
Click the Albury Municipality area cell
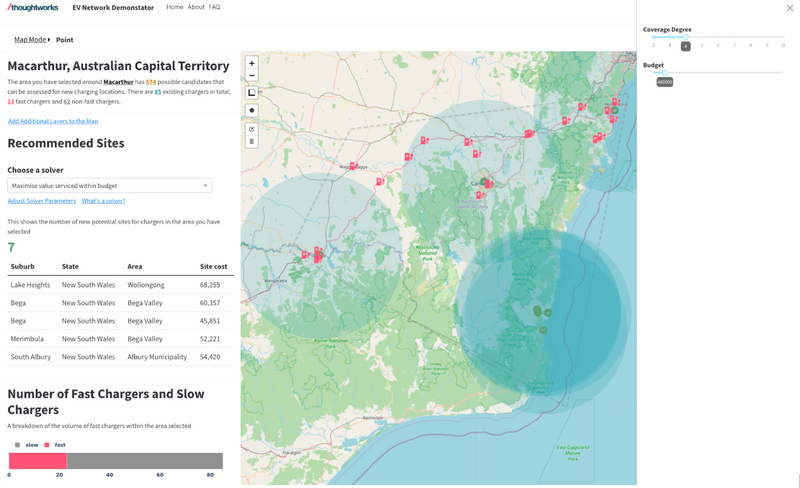pyautogui.click(x=157, y=357)
